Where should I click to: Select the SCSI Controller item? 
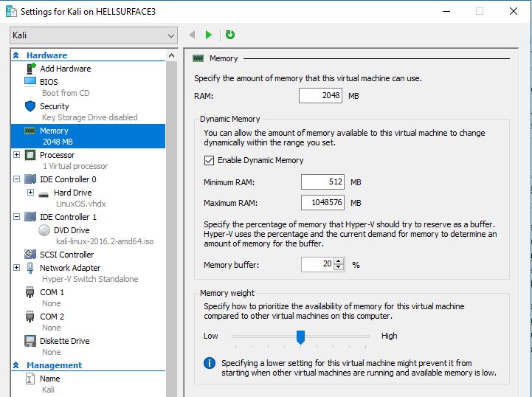67,255
